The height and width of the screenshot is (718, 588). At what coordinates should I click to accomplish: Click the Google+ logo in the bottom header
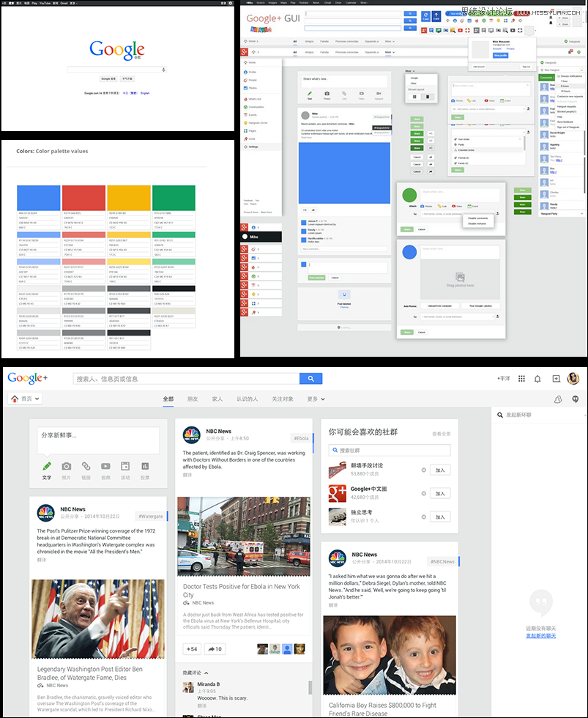tap(27, 378)
